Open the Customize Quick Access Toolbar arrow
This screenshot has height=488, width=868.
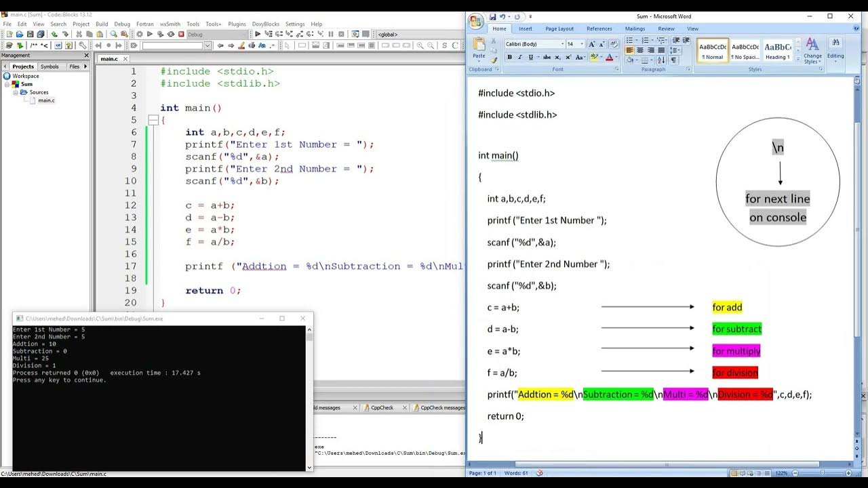(x=530, y=16)
